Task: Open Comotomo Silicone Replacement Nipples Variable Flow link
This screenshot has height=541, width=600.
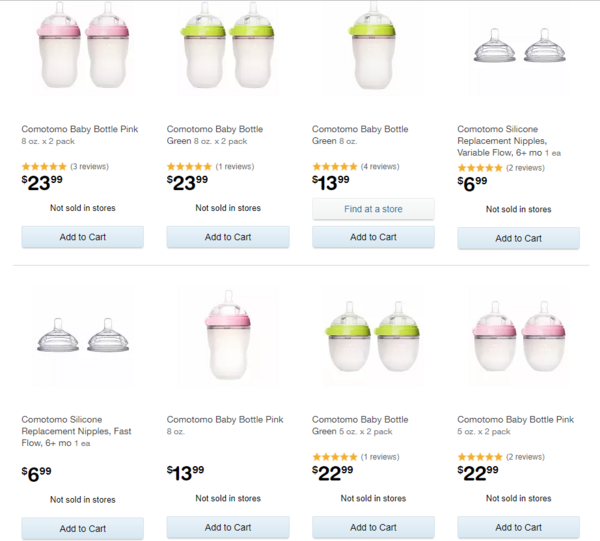Action: coord(509,141)
